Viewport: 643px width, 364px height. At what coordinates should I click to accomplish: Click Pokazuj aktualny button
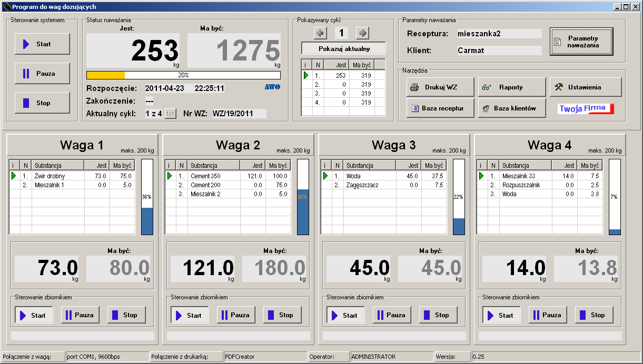coord(343,49)
